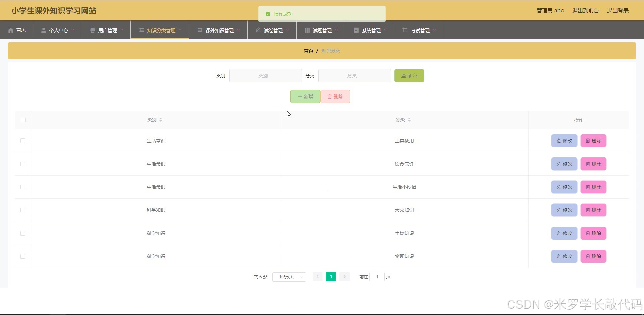Click the trash icon for 天文知识 row
The image size is (644, 315).
pos(588,210)
